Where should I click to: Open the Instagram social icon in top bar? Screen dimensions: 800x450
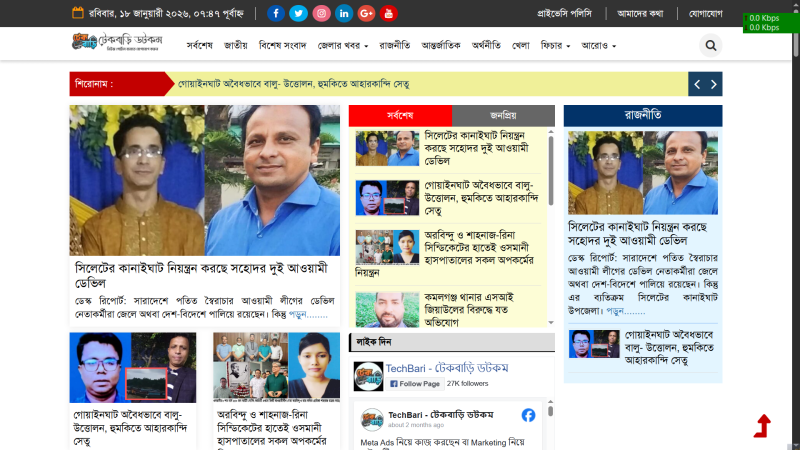pos(321,13)
